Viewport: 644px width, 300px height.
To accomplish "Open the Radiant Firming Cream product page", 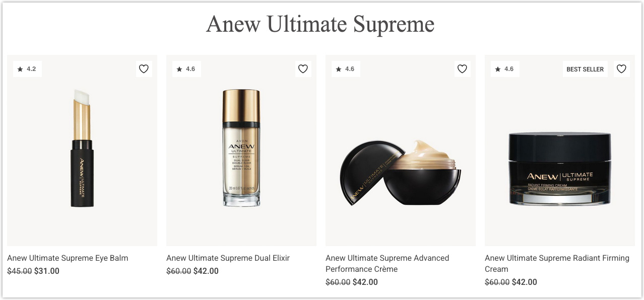I will (557, 263).
